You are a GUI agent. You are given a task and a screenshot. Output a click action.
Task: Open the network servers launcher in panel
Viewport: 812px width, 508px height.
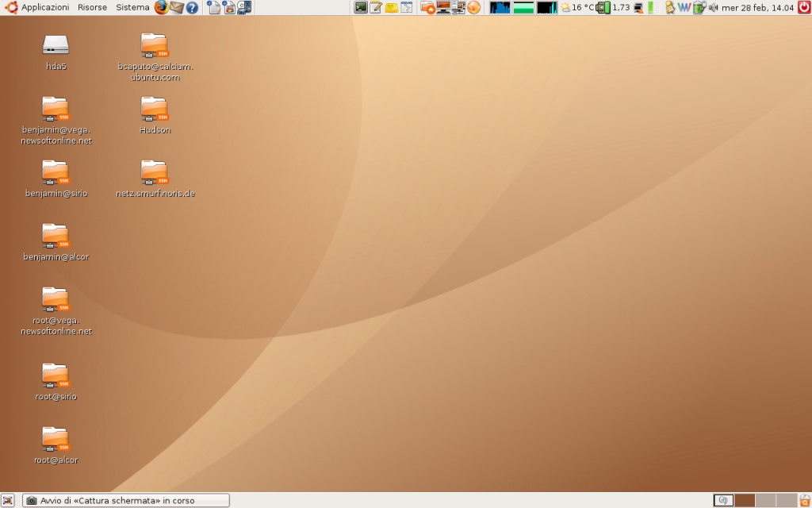coord(458,7)
